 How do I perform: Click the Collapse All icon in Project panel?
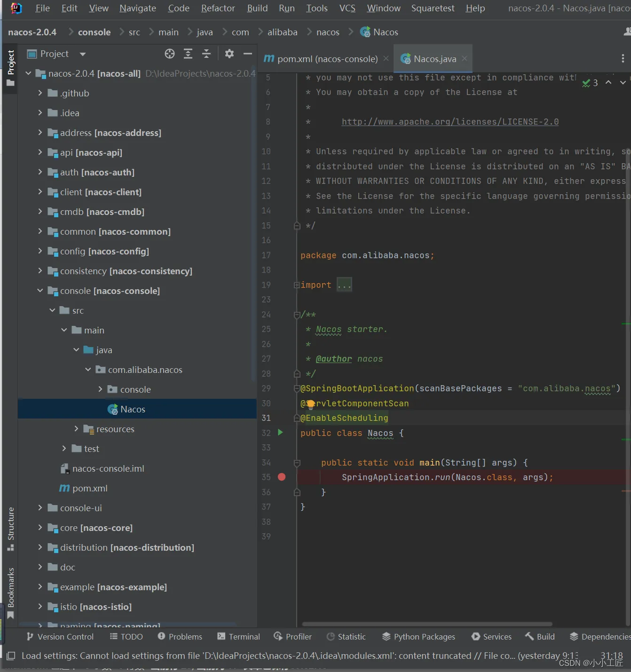pyautogui.click(x=206, y=54)
